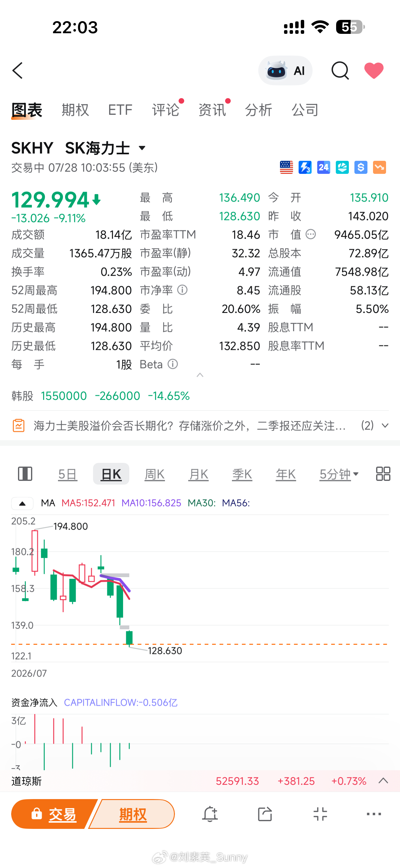The height and width of the screenshot is (868, 400).
Task: Tap the 128.630 low marker on chart
Action: (165, 651)
